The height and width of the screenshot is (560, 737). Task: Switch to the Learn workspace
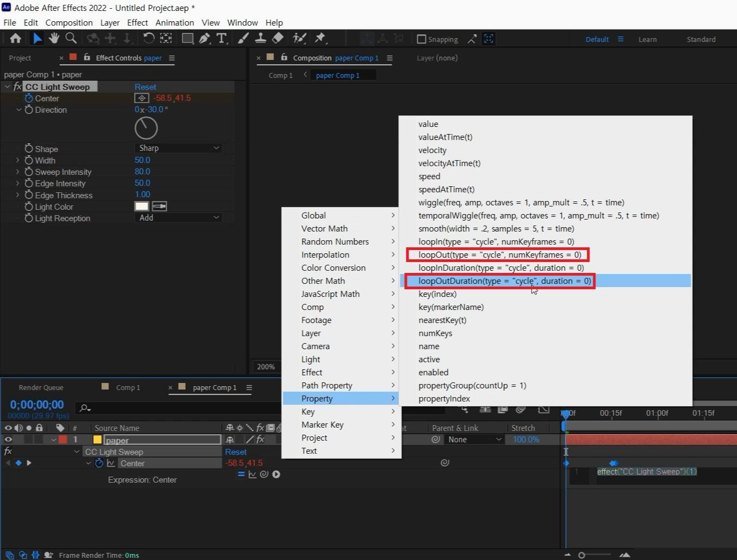coord(648,39)
